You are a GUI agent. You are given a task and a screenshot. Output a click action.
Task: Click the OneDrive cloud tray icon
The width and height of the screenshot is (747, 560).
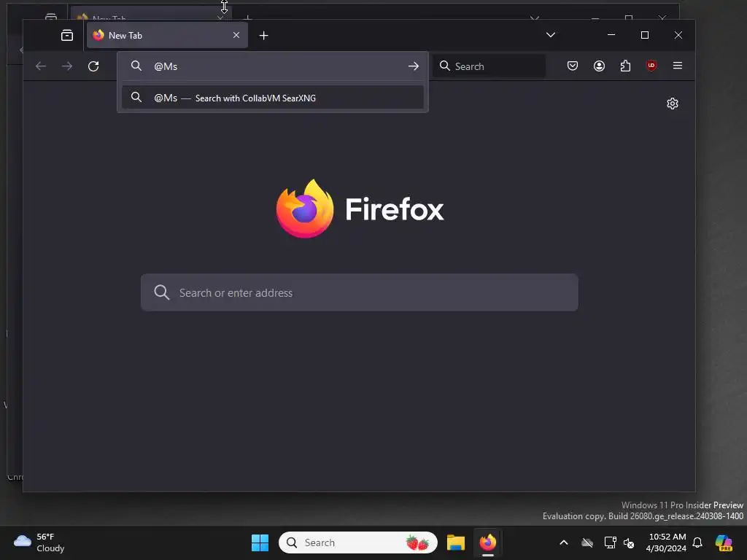[x=587, y=542]
